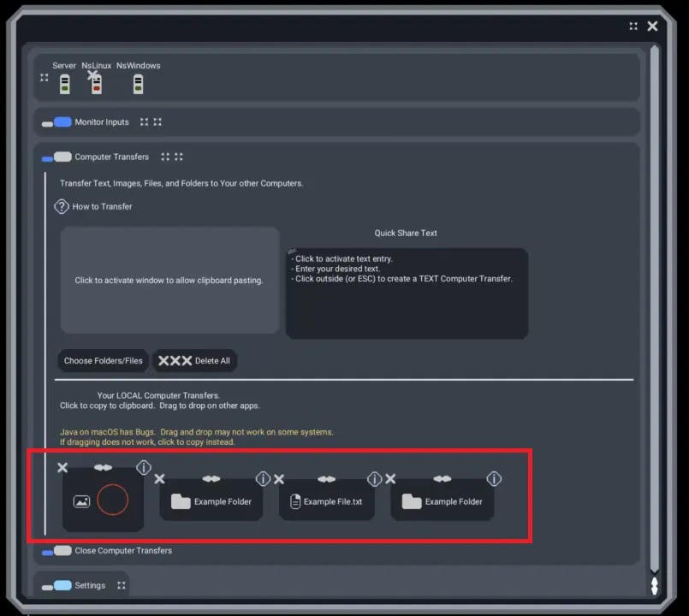This screenshot has width=689, height=616.
Task: Show info for Example Folder beside image transfer
Action: pyautogui.click(x=263, y=478)
